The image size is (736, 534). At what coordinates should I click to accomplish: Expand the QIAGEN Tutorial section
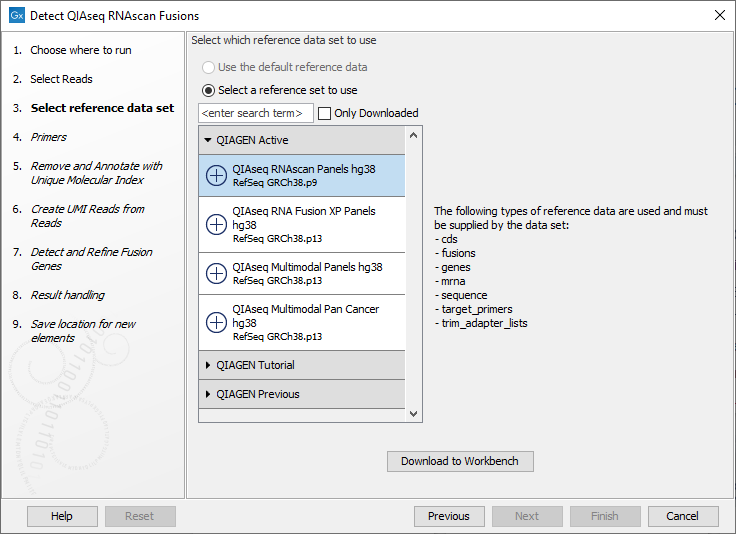(208, 365)
